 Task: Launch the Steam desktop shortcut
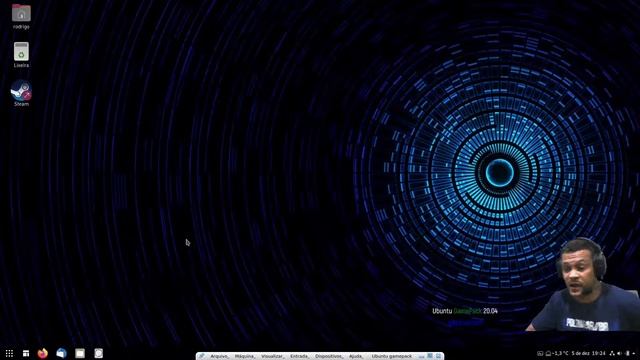(x=21, y=93)
